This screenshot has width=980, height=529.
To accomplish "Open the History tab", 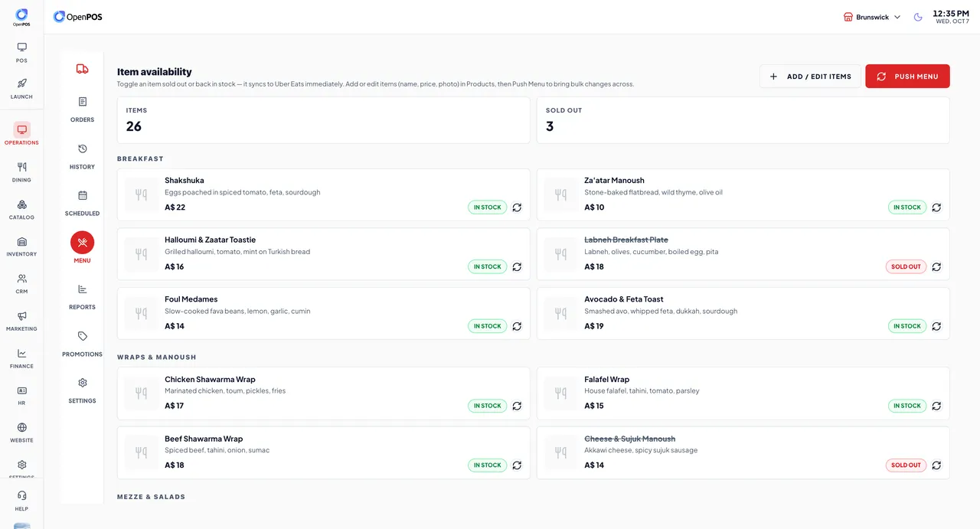I will click(x=83, y=156).
